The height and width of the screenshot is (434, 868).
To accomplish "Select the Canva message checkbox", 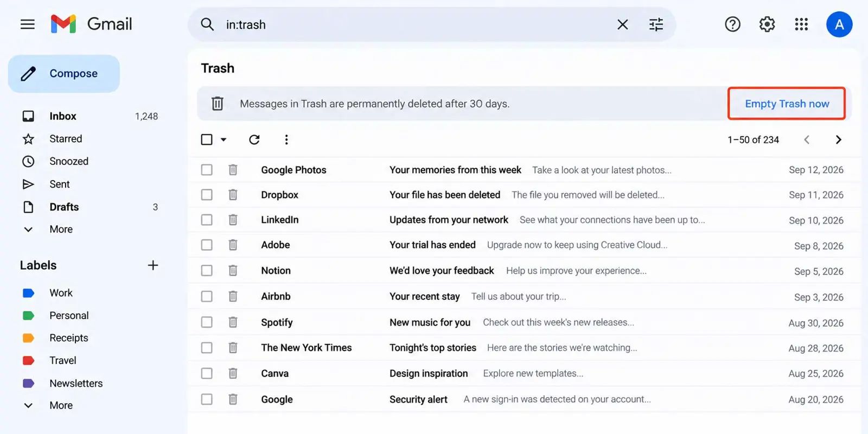I will pos(207,373).
